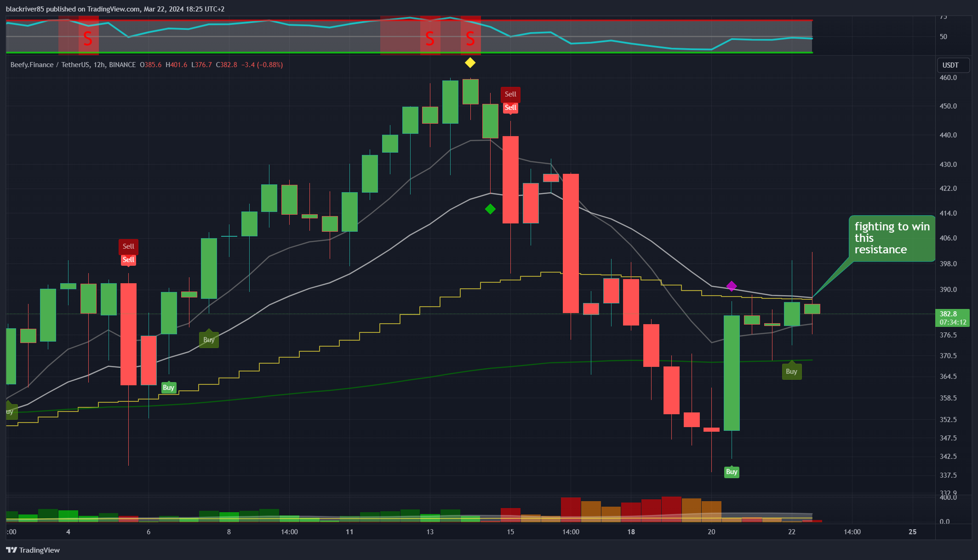The width and height of the screenshot is (978, 560).
Task: Click the close value C382.8 in the legend
Action: click(227, 65)
